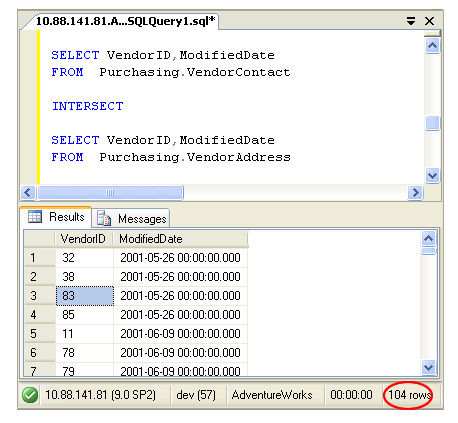Select VendorID cell 38

click(85, 277)
